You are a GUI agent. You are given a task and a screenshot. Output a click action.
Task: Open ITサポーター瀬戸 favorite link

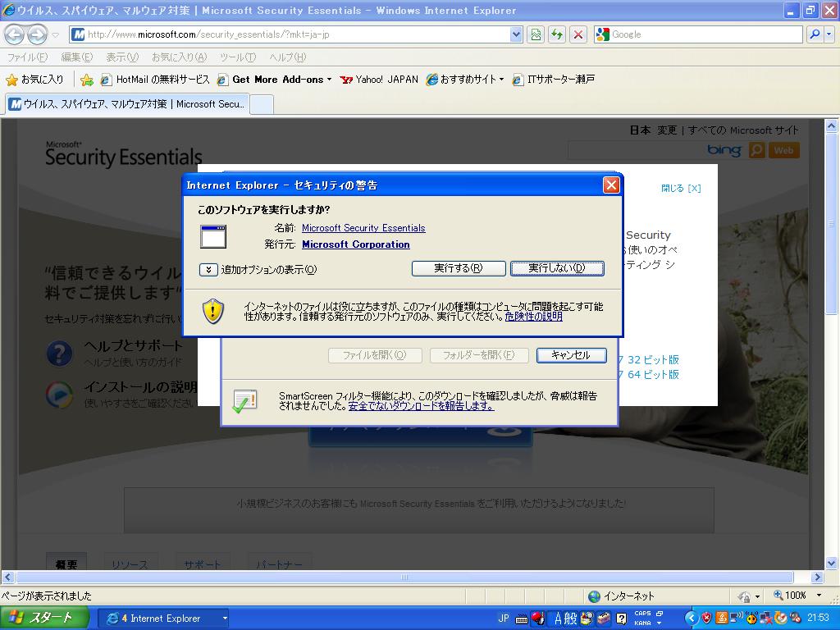click(x=554, y=80)
